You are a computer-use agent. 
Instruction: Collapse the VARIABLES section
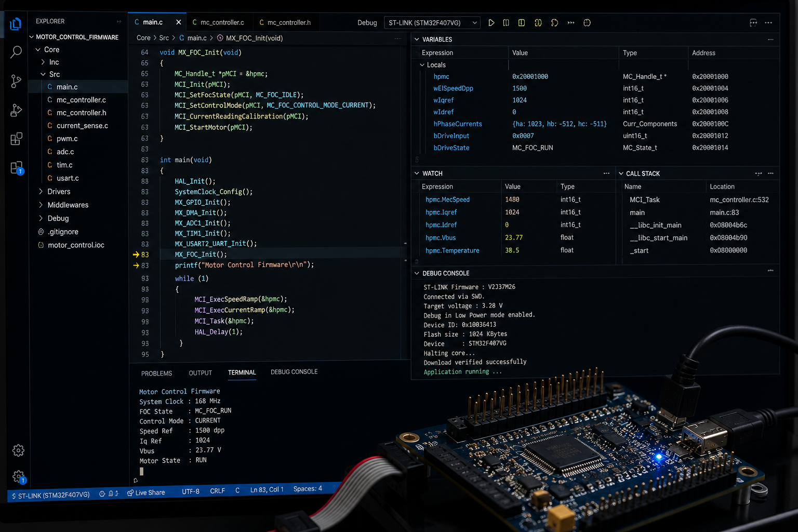point(417,39)
